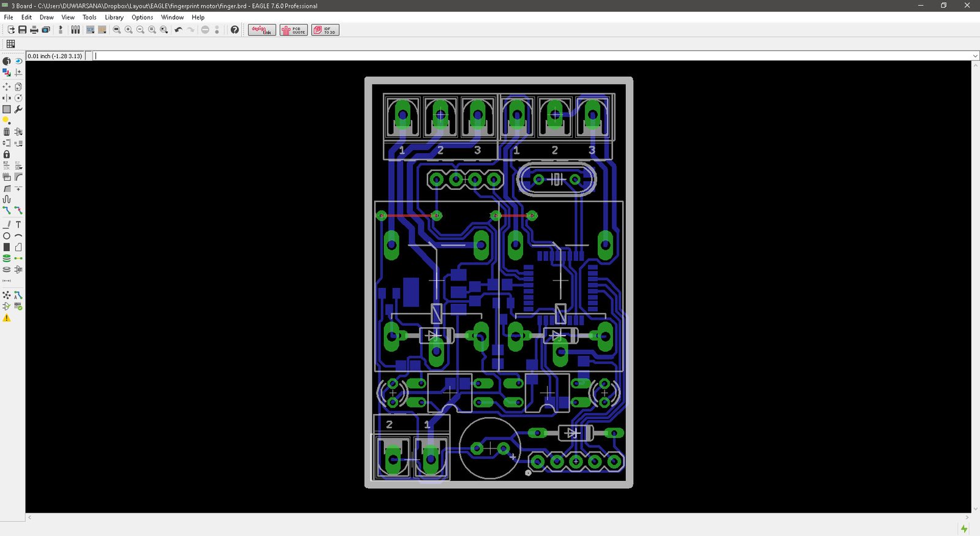Open the Edit menu
This screenshot has width=980, height=536.
click(x=26, y=17)
